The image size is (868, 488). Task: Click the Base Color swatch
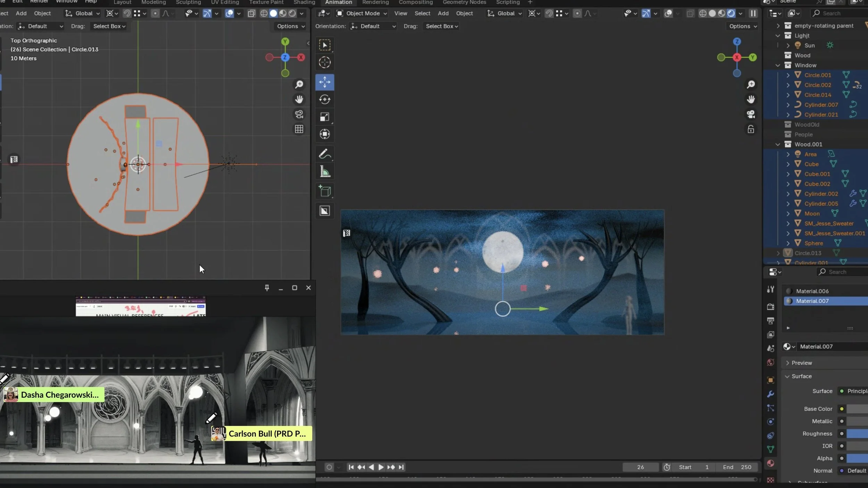(x=857, y=409)
